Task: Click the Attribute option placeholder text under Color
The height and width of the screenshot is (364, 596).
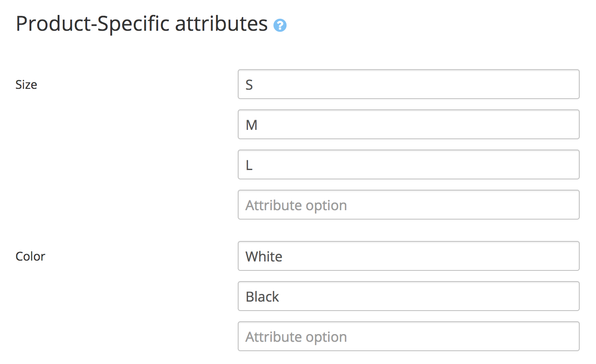Action: point(296,336)
